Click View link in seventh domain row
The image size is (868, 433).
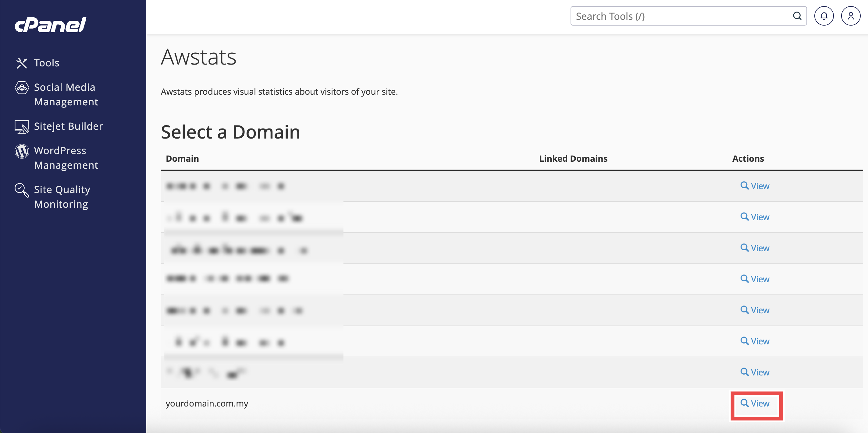pos(755,372)
